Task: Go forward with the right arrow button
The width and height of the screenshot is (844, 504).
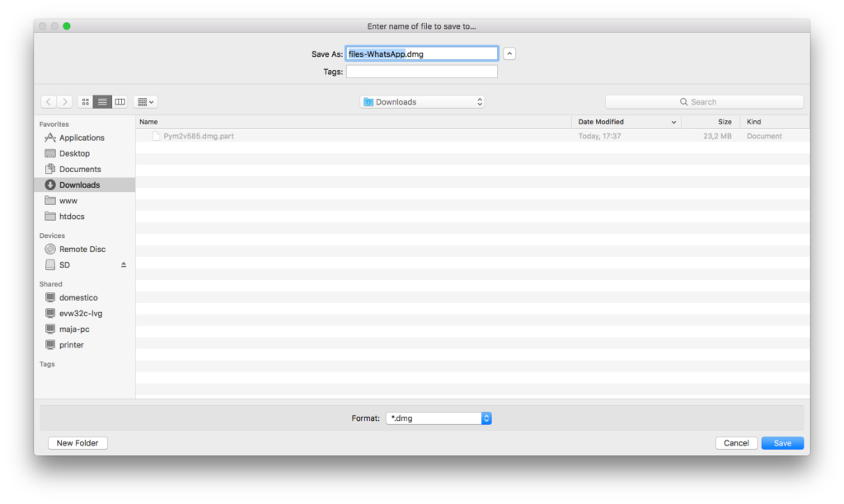Action: pos(65,101)
